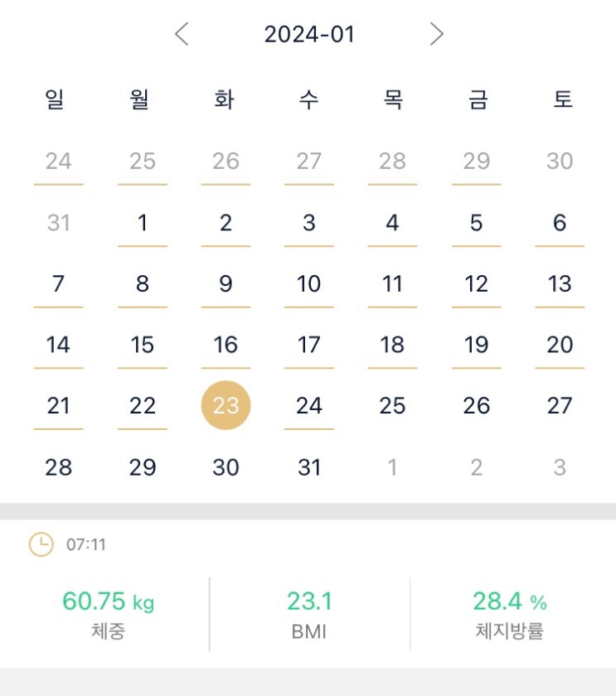Go to the previous month
This screenshot has height=696, width=616.
coord(182,34)
